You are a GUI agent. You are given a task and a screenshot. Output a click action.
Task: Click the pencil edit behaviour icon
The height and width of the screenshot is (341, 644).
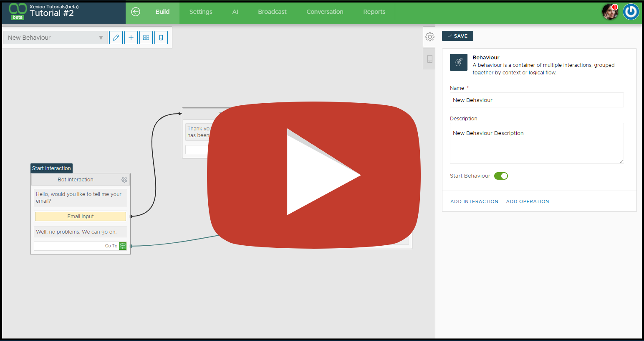[116, 38]
